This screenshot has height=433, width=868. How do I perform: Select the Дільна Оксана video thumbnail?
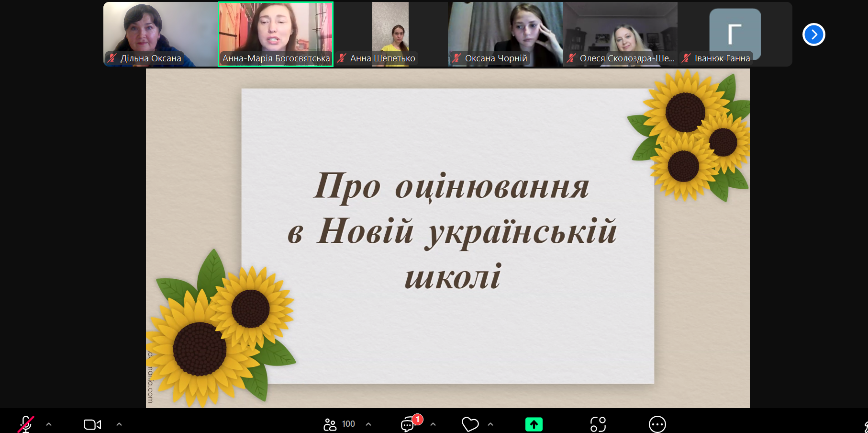click(x=160, y=31)
